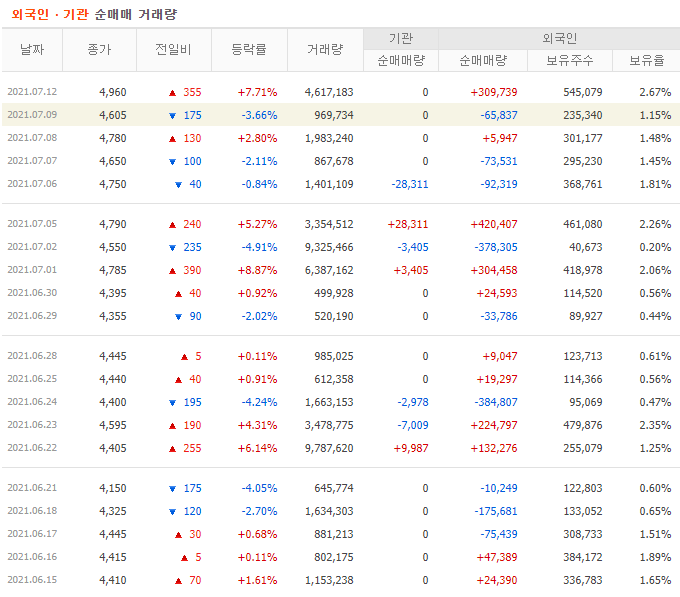Image resolution: width=680 pixels, height=597 pixels.
Task: Click the volume 9,325,466
Action: click(x=329, y=247)
